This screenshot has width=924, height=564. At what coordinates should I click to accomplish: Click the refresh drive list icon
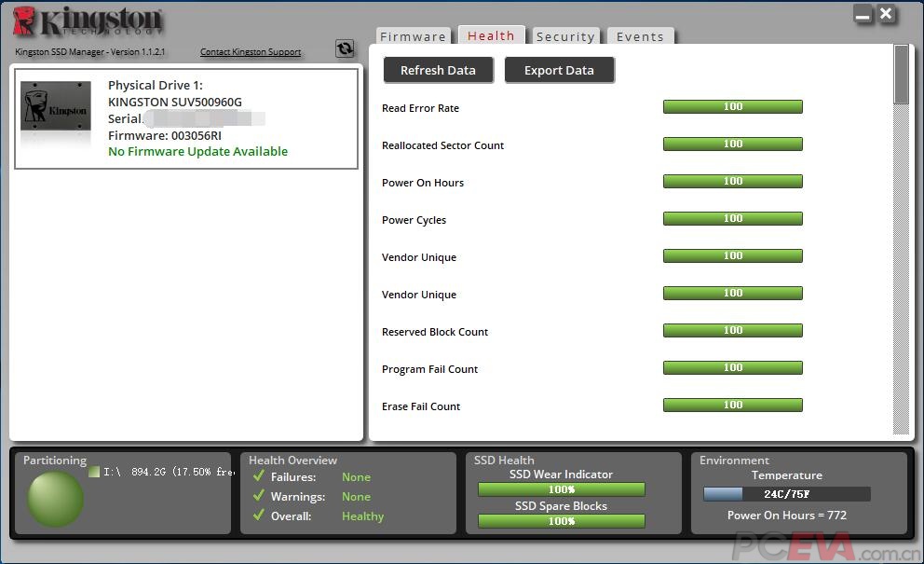(x=345, y=48)
